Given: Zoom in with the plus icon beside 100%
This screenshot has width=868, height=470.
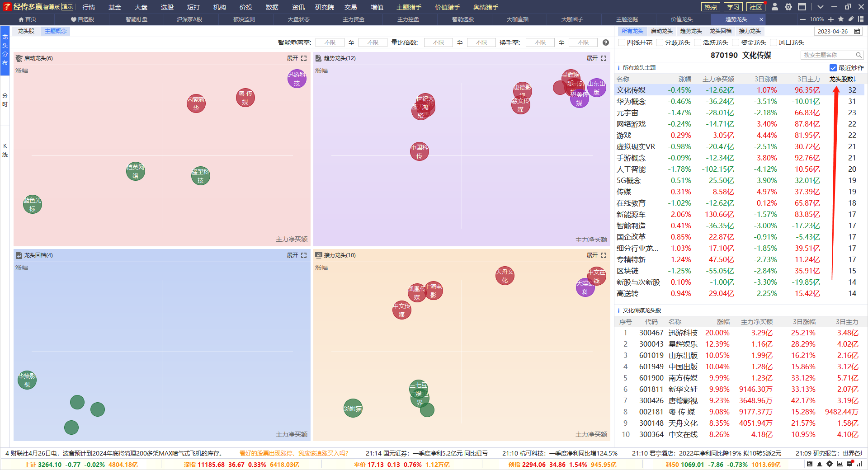Looking at the screenshot, I should pos(831,19).
